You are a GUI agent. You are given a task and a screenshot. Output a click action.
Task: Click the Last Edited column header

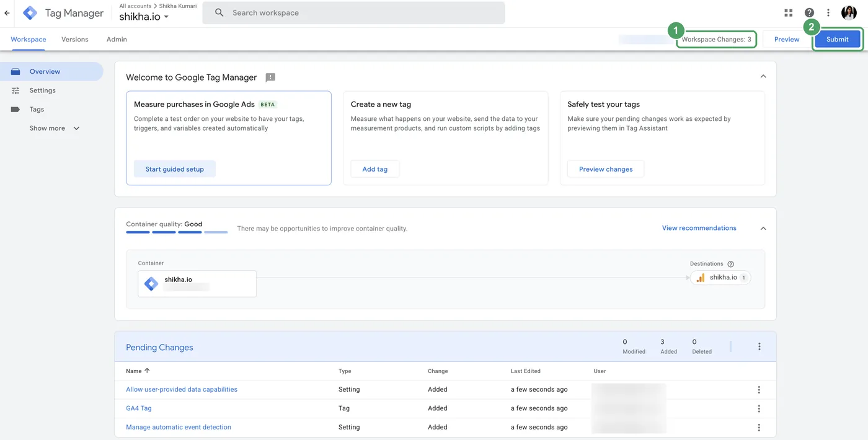coord(526,371)
